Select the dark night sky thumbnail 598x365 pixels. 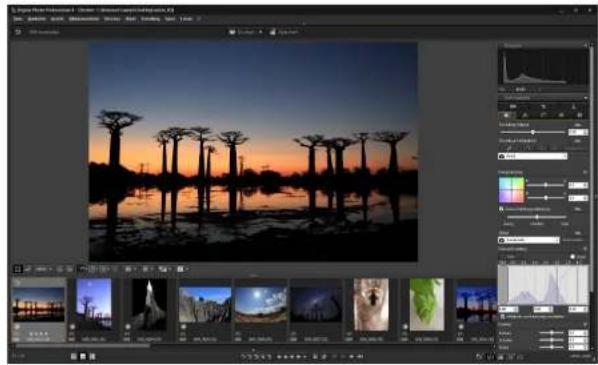pyautogui.click(x=317, y=304)
